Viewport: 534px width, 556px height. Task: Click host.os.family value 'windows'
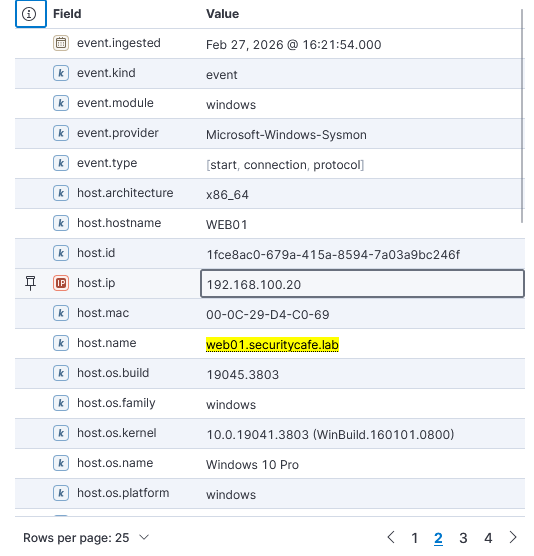pos(231,405)
